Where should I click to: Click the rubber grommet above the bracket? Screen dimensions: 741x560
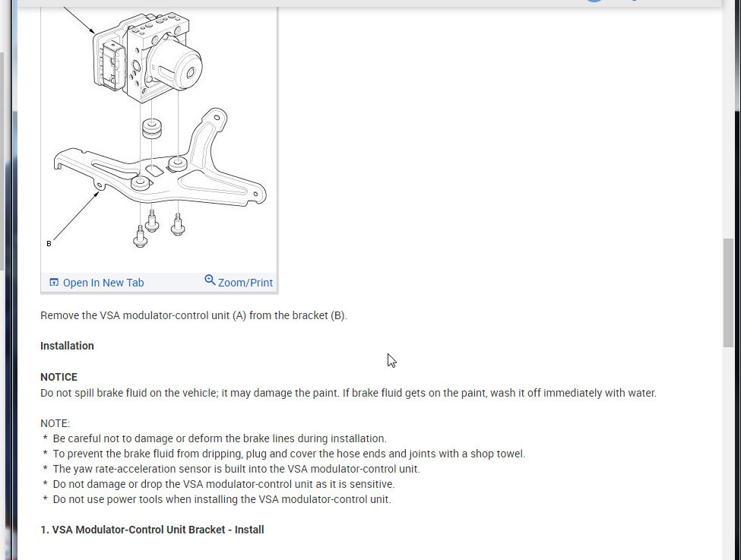152,129
